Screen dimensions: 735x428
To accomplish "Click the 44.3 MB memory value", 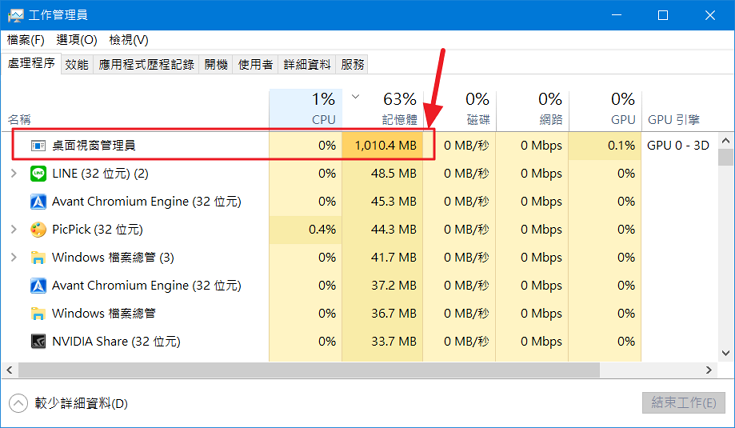I will pos(394,230).
